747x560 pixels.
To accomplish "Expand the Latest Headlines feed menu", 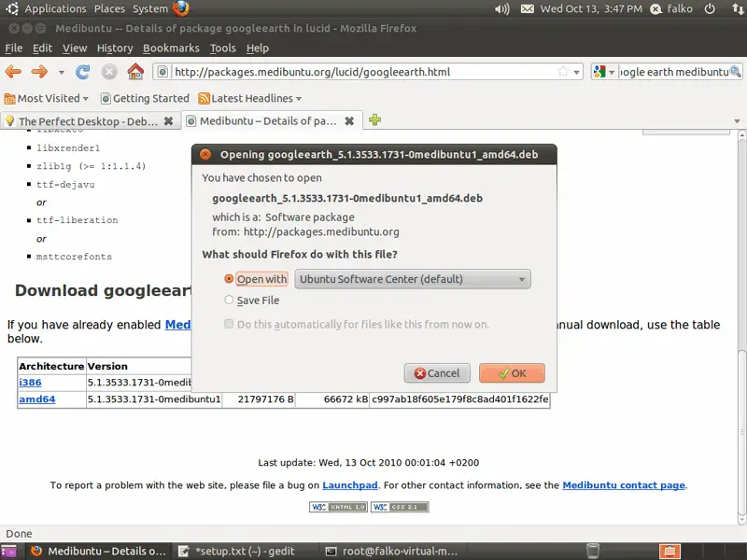I will (250, 98).
